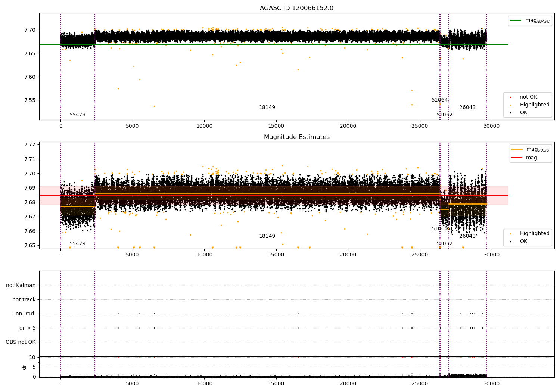Viewport: 560px width, 392px height.
Task: Click the 'not Kalman' row label
Action: click(x=21, y=285)
